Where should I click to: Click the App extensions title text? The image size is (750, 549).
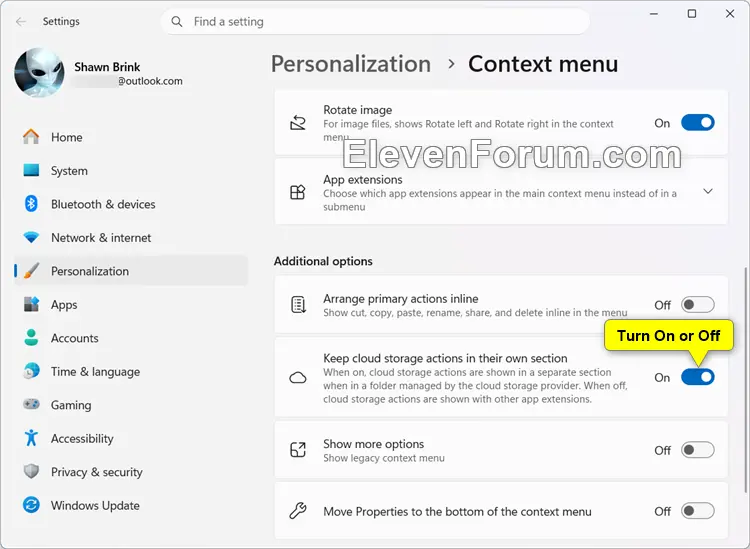click(x=363, y=180)
